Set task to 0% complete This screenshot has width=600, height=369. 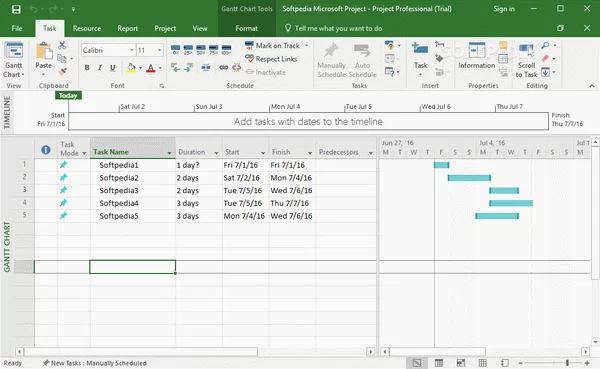pyautogui.click(x=176, y=49)
